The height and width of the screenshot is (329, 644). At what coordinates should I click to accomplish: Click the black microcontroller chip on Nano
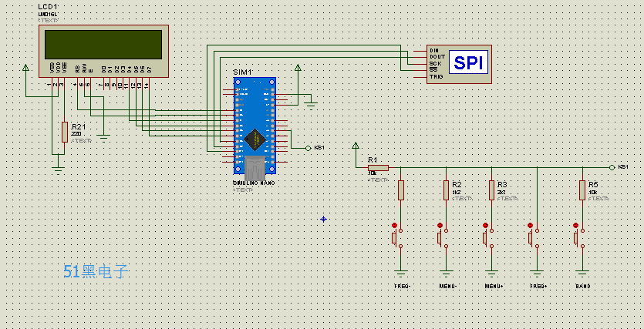255,139
